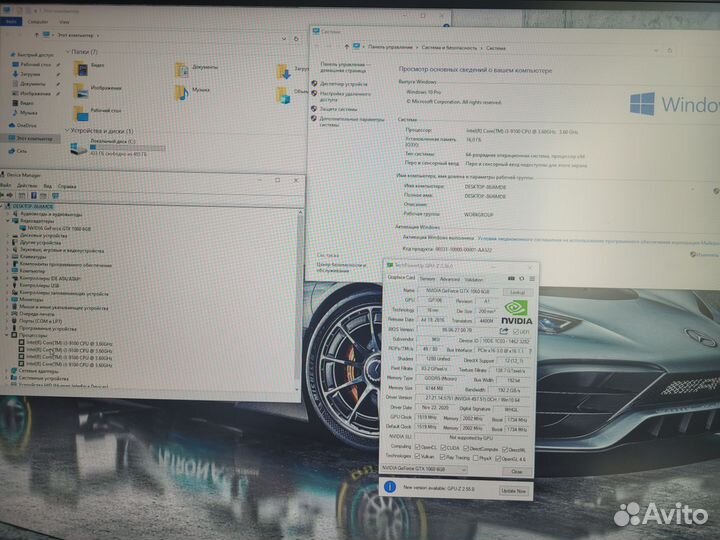Toggle the DirectML checkbox in GPU-Z
Viewport: 720px width, 540px height.
point(505,449)
